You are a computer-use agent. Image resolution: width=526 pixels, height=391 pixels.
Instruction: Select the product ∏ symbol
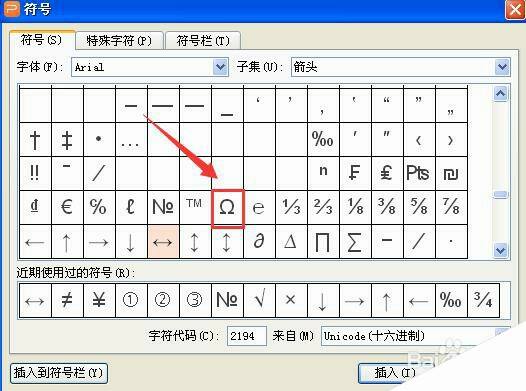[323, 242]
